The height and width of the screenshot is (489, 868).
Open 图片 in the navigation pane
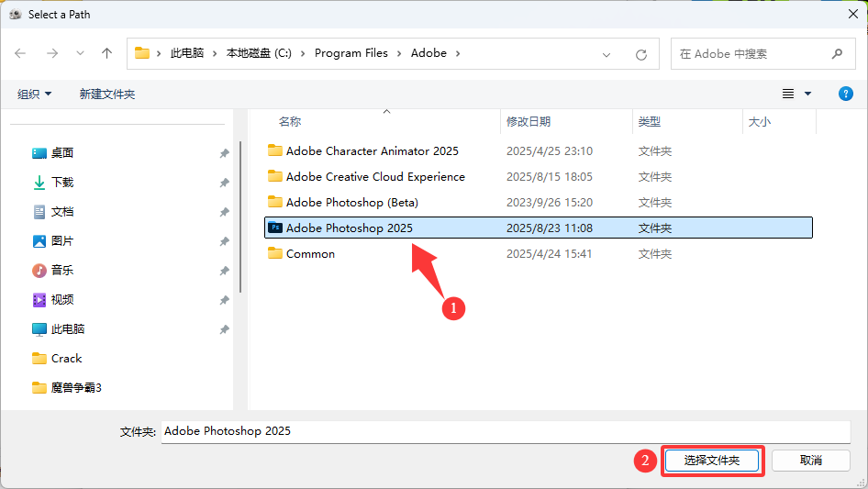[62, 241]
